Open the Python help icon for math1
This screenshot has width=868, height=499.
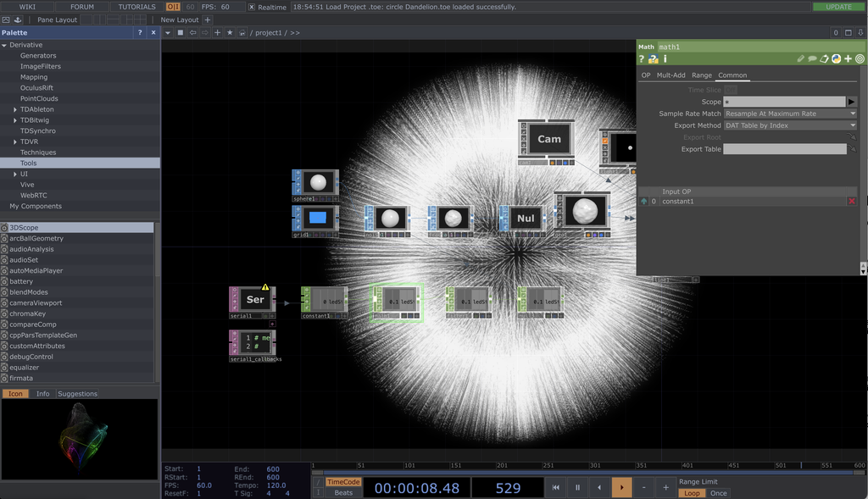click(x=654, y=59)
